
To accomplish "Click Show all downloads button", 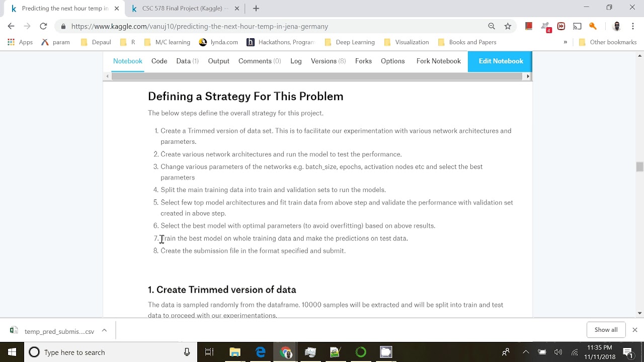I will pyautogui.click(x=606, y=330).
